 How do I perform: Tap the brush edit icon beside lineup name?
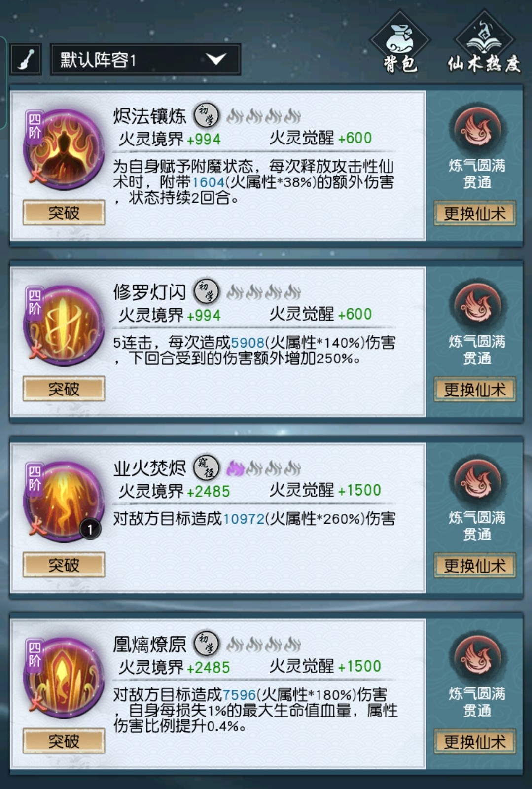tap(26, 60)
